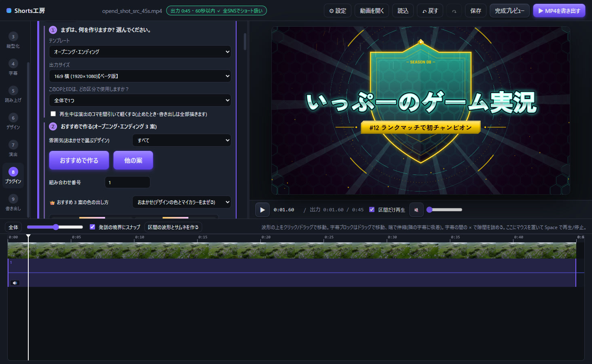Click the 出力 0:45 status badge
592x364 pixels.
[216, 11]
